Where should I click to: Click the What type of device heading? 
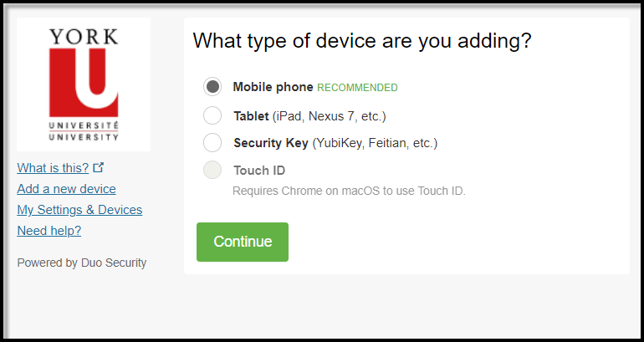point(362,41)
